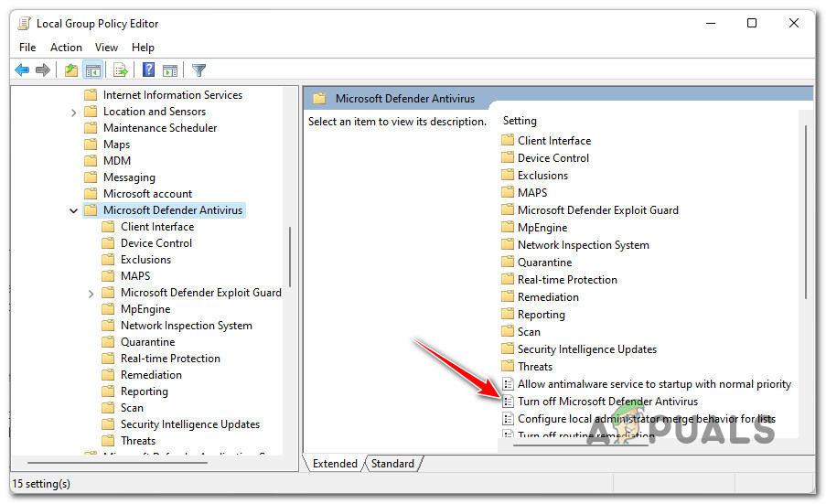Select Real-time Protection in left tree
The height and width of the screenshot is (504, 826).
point(170,359)
